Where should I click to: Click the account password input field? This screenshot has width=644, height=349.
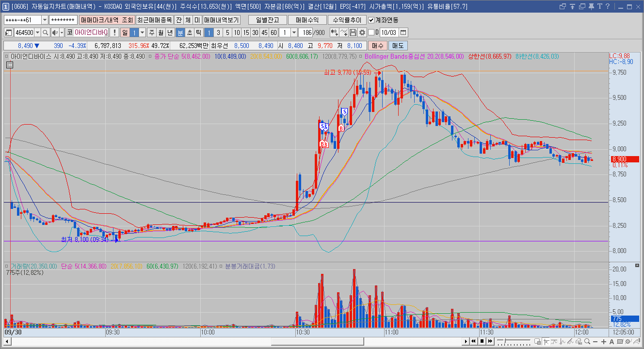64,20
